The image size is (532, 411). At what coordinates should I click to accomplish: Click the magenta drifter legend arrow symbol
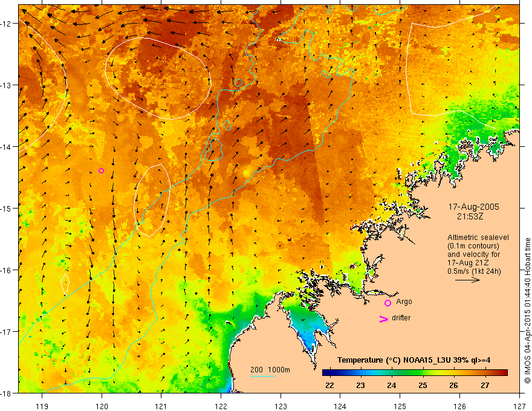(x=384, y=319)
